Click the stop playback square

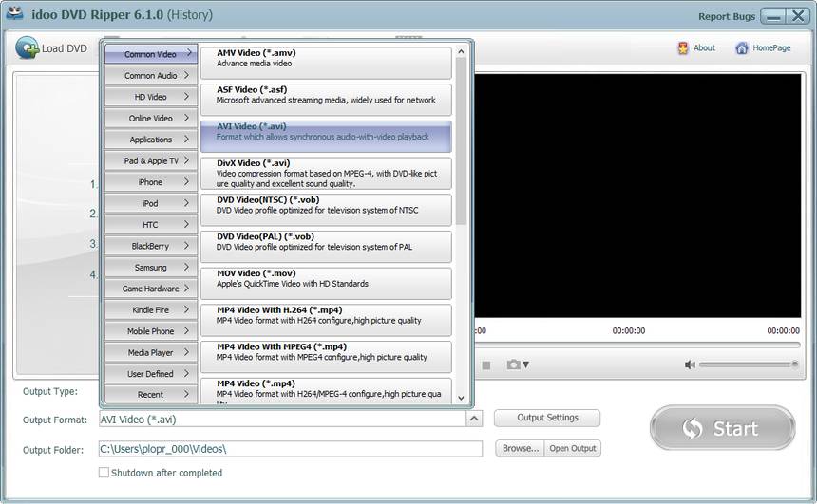coord(486,365)
